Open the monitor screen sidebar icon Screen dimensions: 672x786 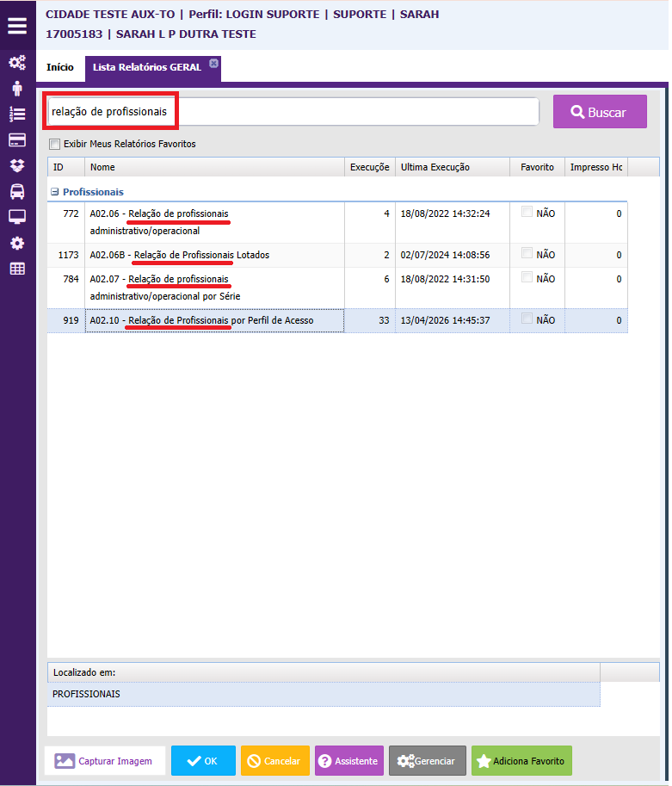tap(17, 217)
